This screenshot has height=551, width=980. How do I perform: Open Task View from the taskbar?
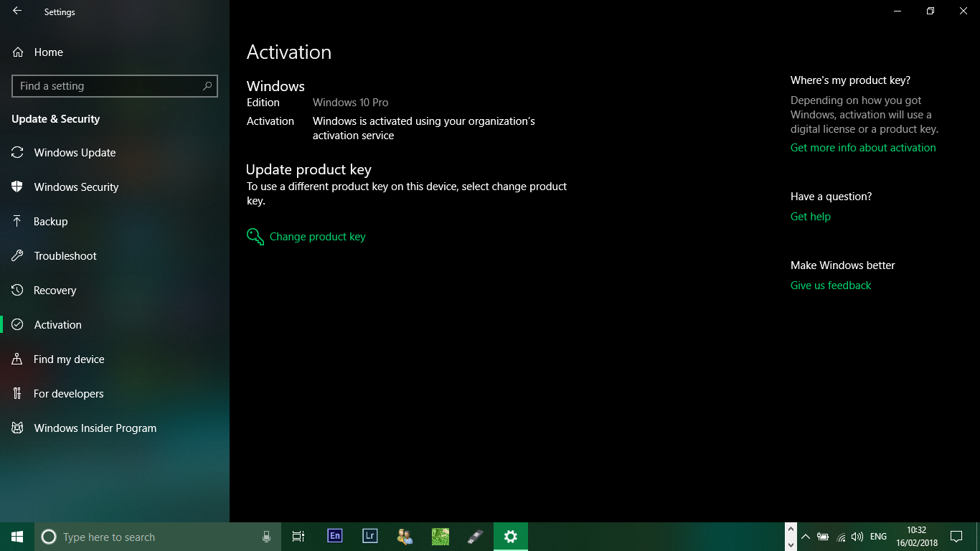298,537
